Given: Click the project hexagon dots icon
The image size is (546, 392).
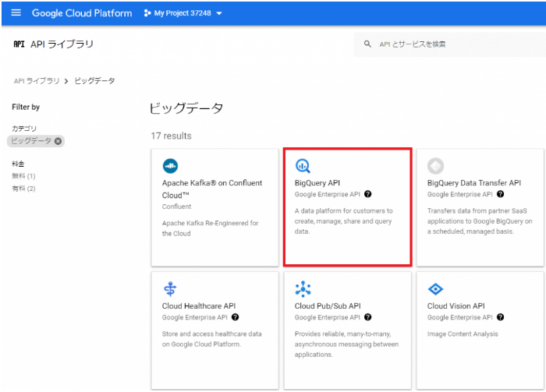Looking at the screenshot, I should click(x=147, y=13).
